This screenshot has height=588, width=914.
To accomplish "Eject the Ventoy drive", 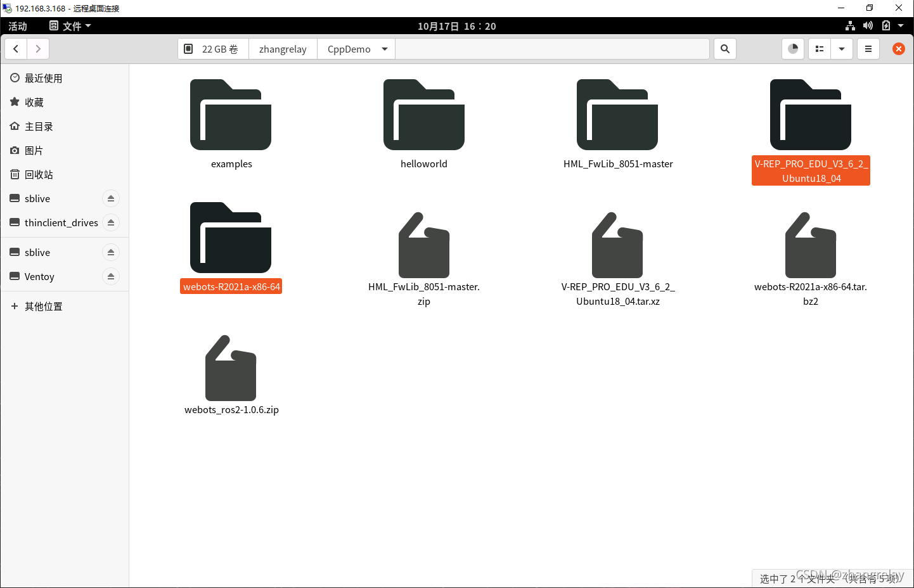I will point(111,276).
